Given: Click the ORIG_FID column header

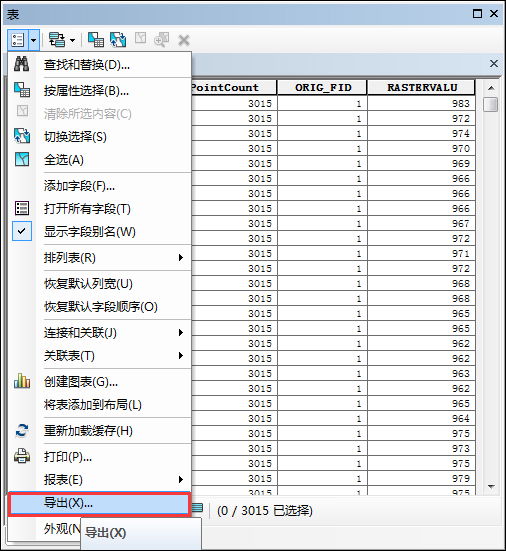Looking at the screenshot, I should tap(323, 87).
